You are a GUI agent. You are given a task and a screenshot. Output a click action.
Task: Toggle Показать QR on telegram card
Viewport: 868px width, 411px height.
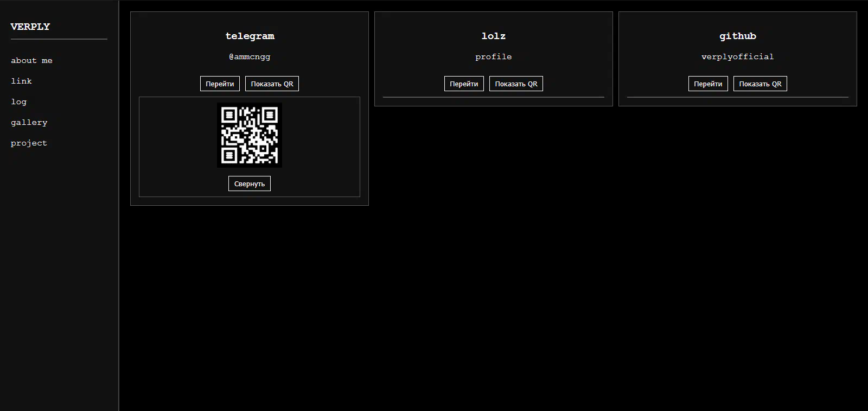[272, 84]
